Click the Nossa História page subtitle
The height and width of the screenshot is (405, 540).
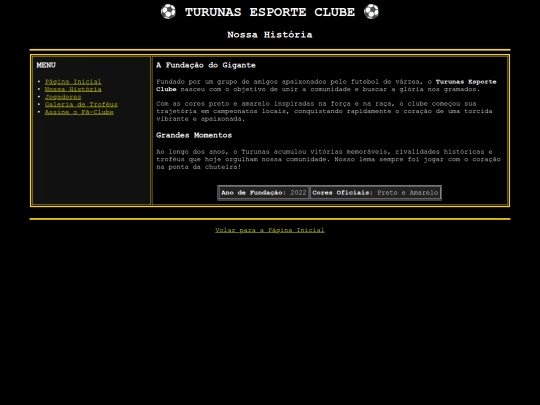coord(270,35)
